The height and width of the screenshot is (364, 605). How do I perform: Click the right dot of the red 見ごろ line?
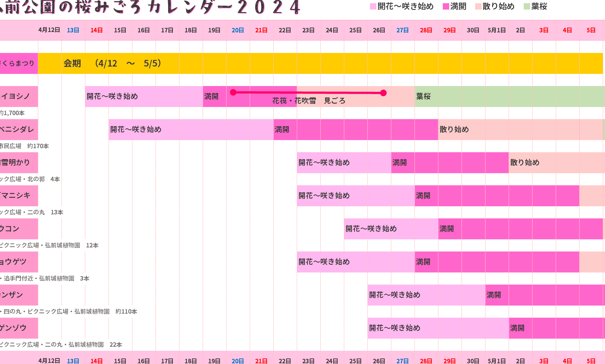pos(383,93)
